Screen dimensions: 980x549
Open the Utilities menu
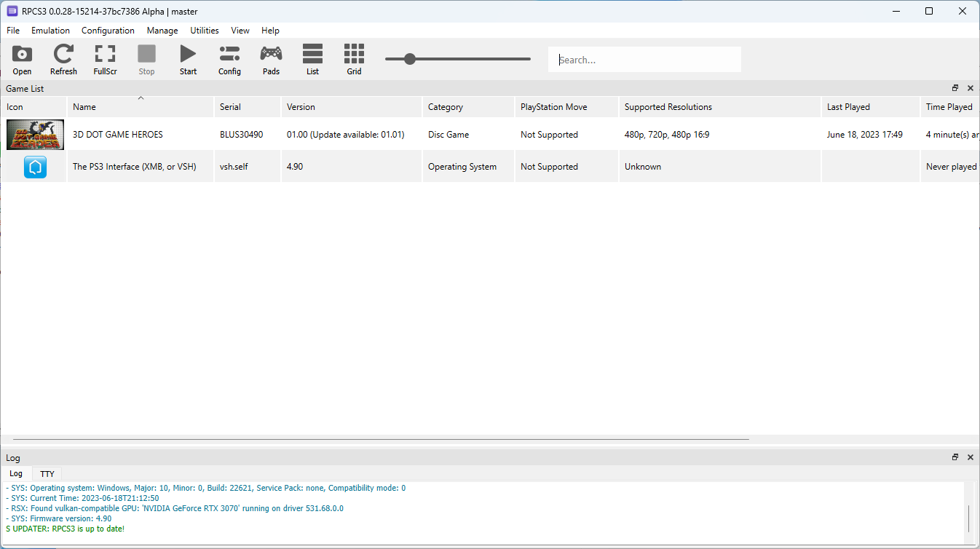tap(205, 31)
